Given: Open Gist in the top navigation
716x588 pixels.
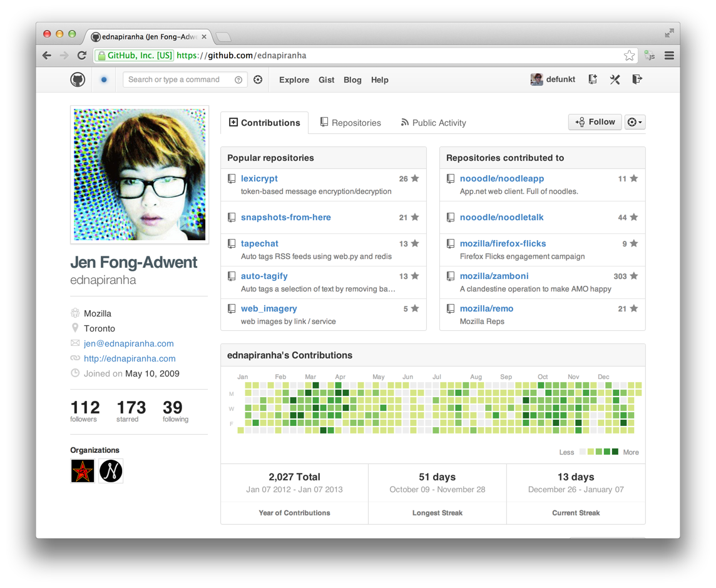Looking at the screenshot, I should [327, 80].
